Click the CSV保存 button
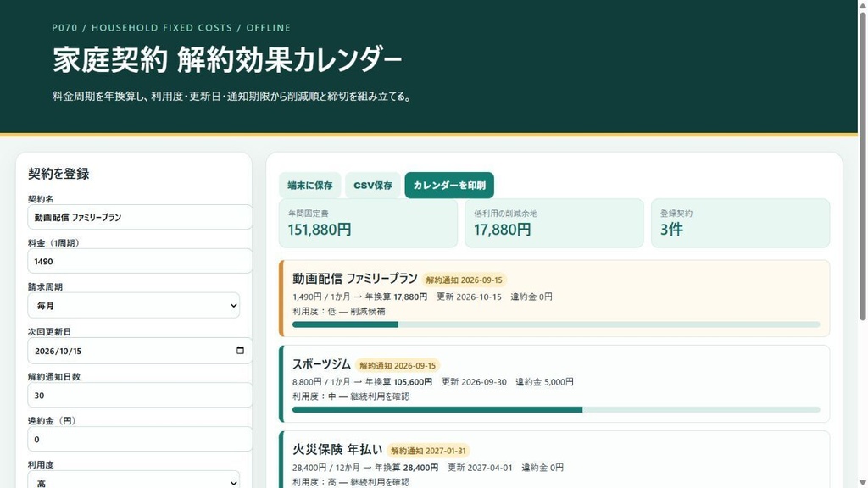This screenshot has height=488, width=868. 373,186
